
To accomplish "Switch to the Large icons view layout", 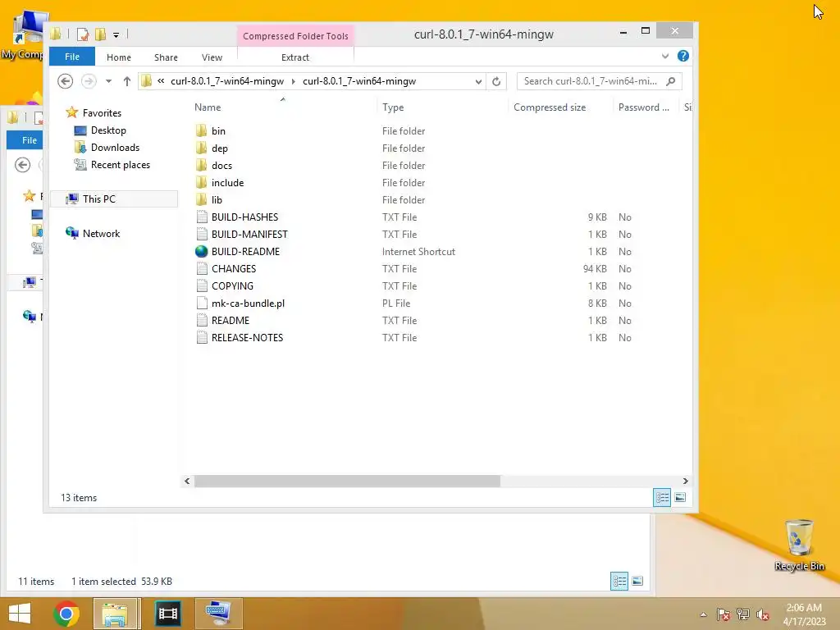I will click(x=680, y=498).
